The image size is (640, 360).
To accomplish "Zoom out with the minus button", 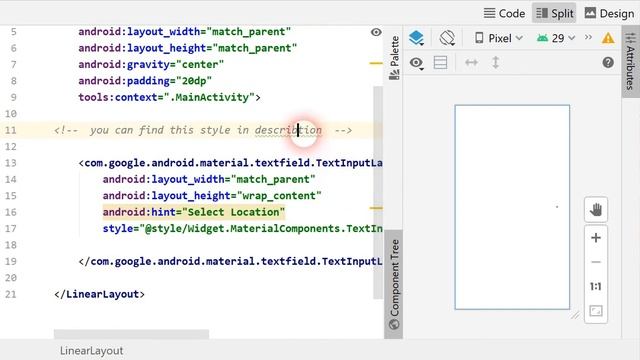I will click(x=596, y=262).
